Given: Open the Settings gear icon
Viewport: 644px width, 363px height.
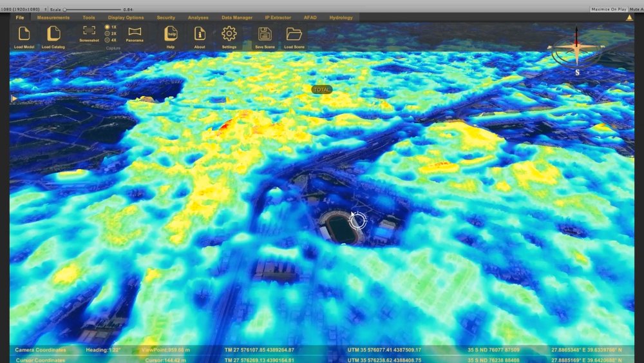Looking at the screenshot, I should click(229, 34).
